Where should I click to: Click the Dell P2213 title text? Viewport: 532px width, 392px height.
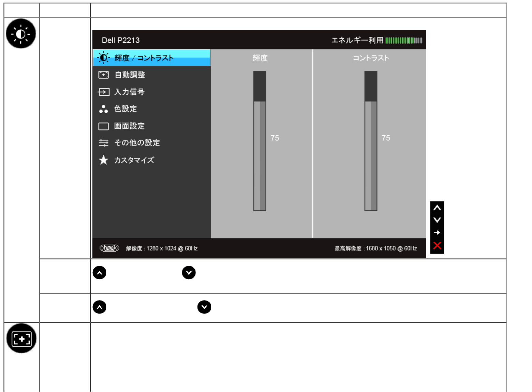coord(121,40)
